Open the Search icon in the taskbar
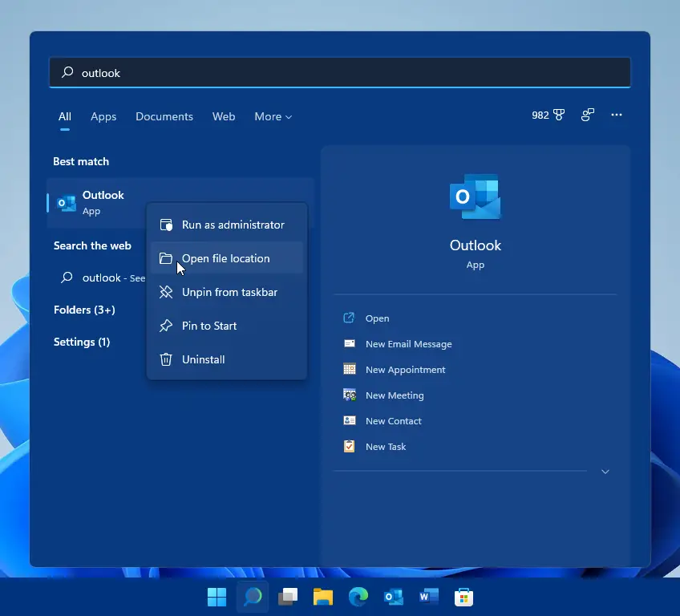This screenshot has height=616, width=680. (x=253, y=597)
